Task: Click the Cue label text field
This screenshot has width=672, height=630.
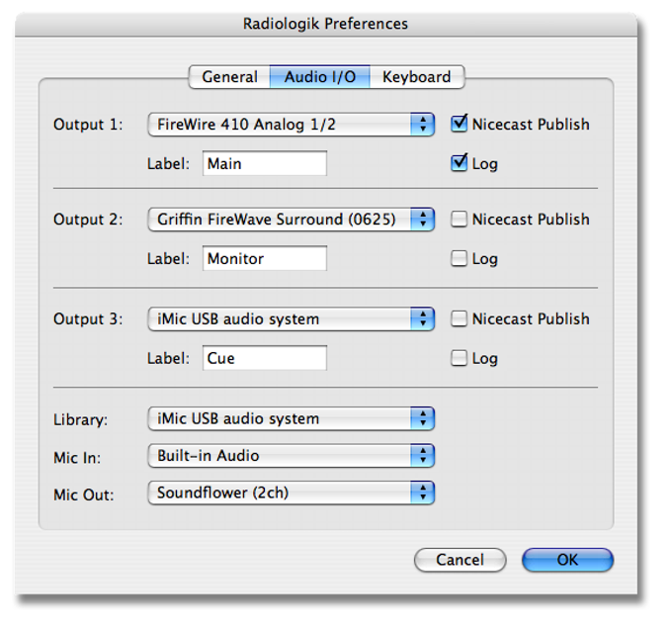Action: 265,358
